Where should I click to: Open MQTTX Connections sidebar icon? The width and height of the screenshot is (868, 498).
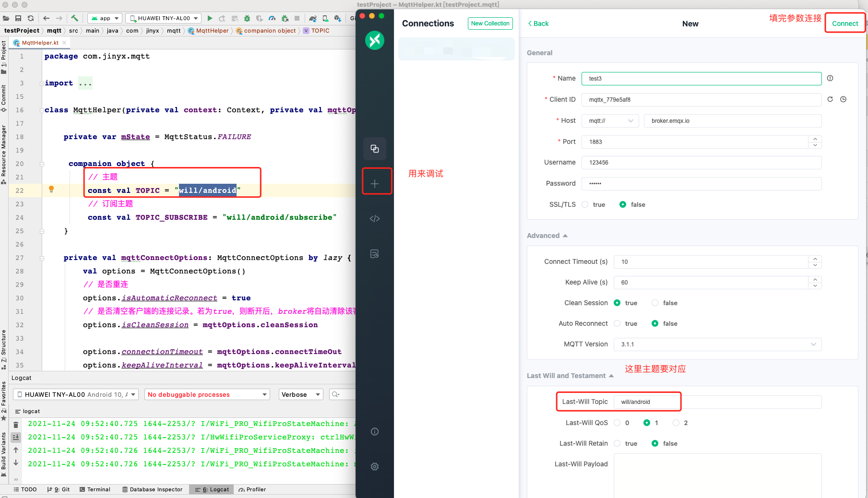coord(375,149)
